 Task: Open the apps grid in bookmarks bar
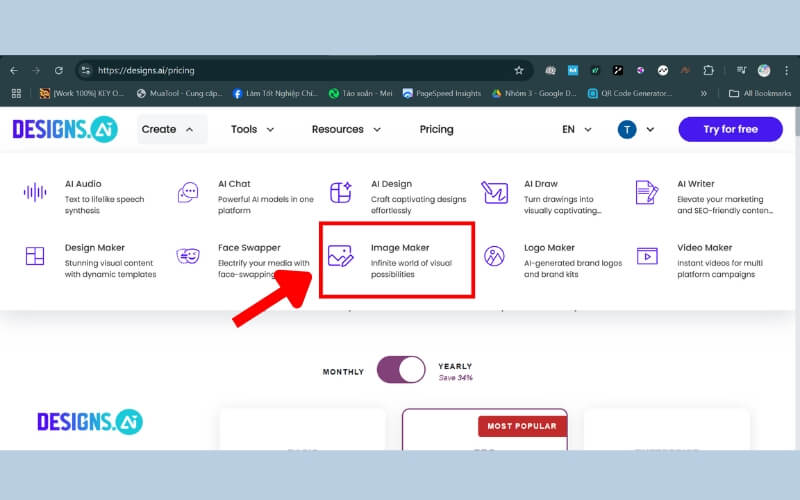pos(16,93)
